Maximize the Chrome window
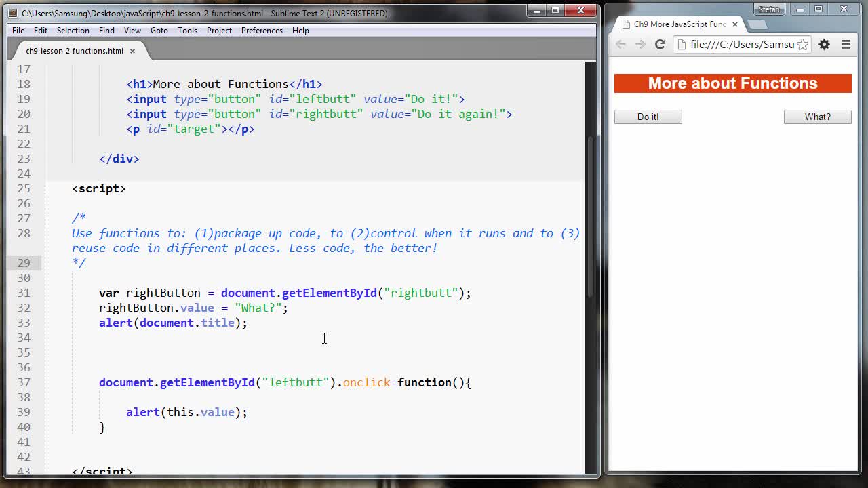The width and height of the screenshot is (868, 488). point(818,9)
